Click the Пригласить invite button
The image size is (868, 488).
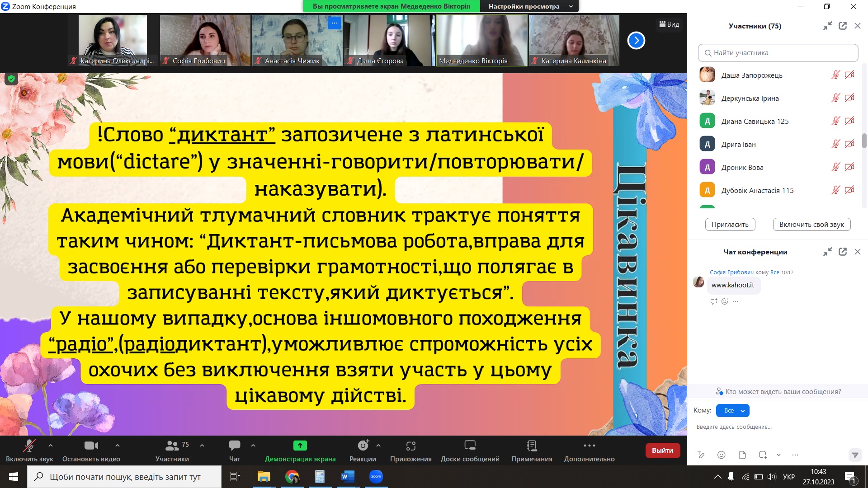[x=730, y=225]
